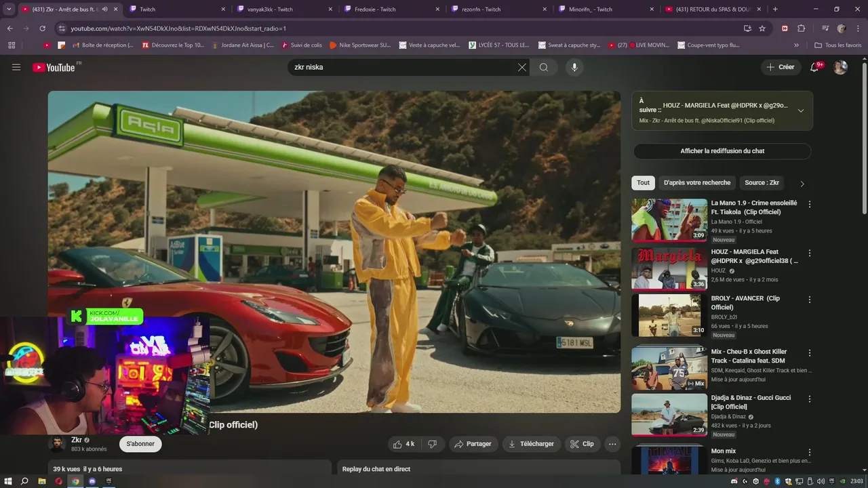868x488 pixels.
Task: Open Boîte de réception bookmark
Action: click(x=102, y=45)
